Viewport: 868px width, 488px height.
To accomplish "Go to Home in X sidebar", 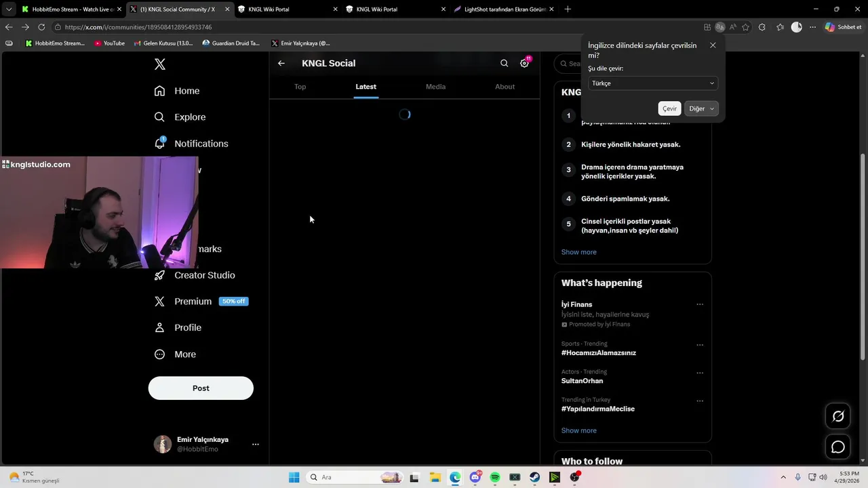I will (177, 91).
